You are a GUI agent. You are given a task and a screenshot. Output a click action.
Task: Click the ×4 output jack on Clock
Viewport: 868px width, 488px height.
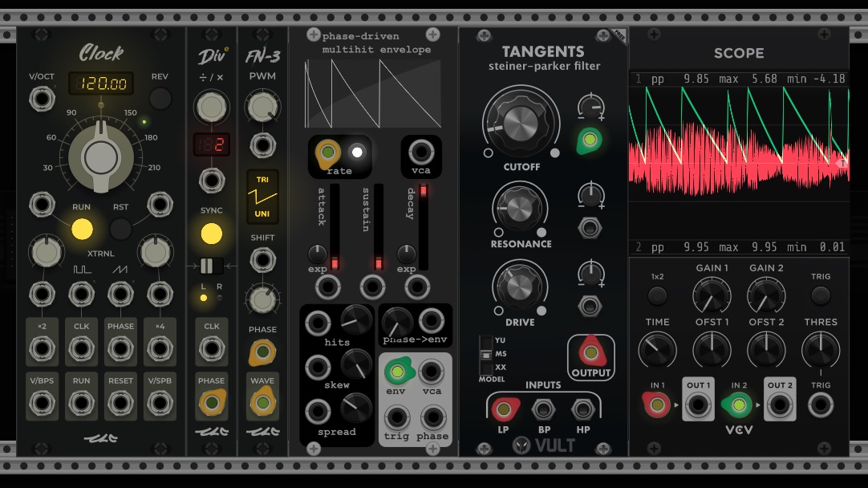pos(160,348)
